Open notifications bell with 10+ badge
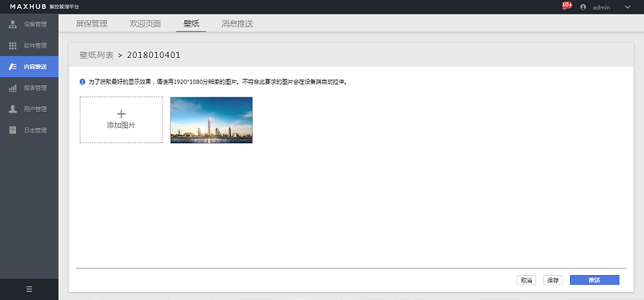This screenshot has width=644, height=300. pos(567,6)
